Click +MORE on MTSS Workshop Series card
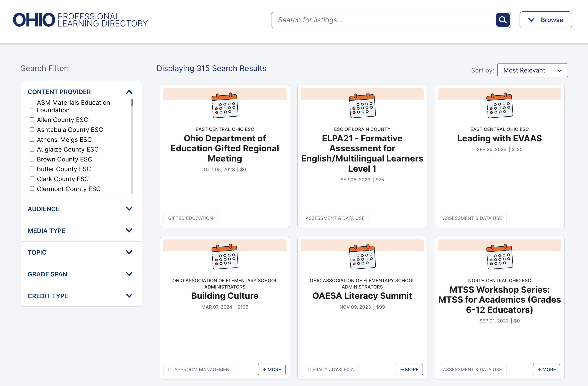588x386 pixels. pyautogui.click(x=547, y=370)
